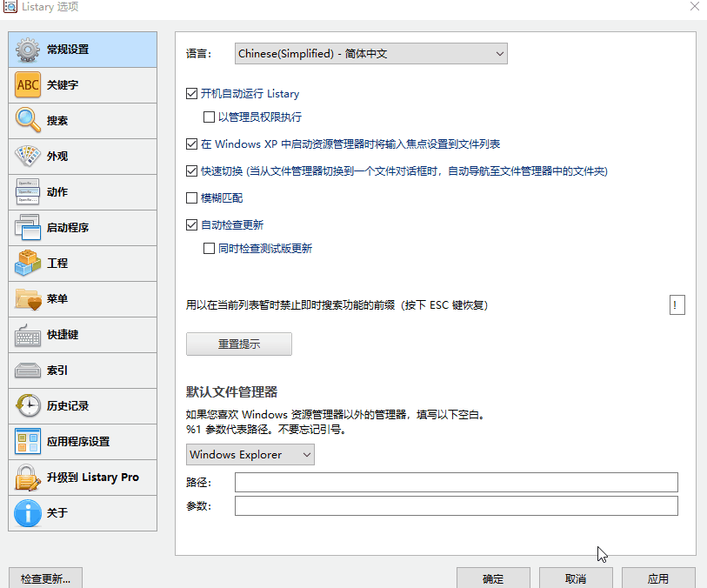This screenshot has height=588, width=707.
Task: Click the windows icon for 启动程序
Action: 28,227
